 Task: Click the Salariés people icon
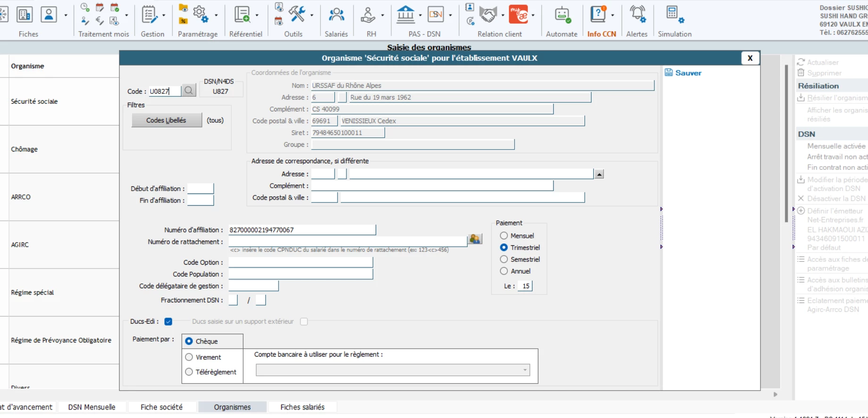[336, 15]
